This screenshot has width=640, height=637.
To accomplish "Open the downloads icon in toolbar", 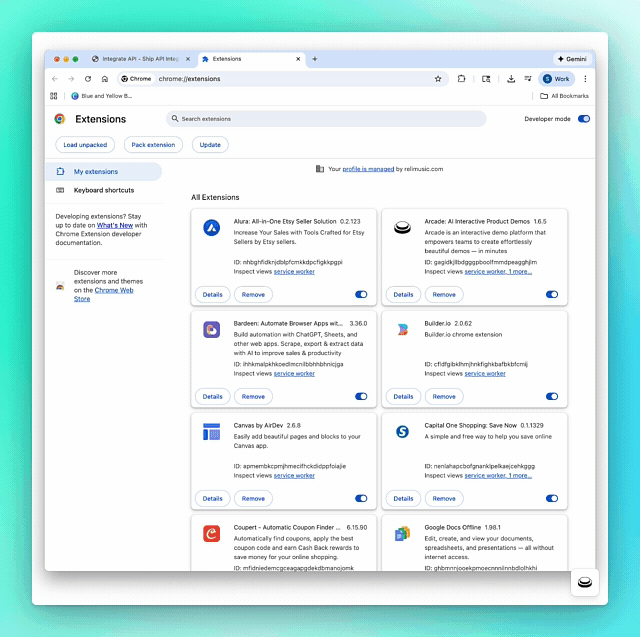I will click(x=511, y=79).
